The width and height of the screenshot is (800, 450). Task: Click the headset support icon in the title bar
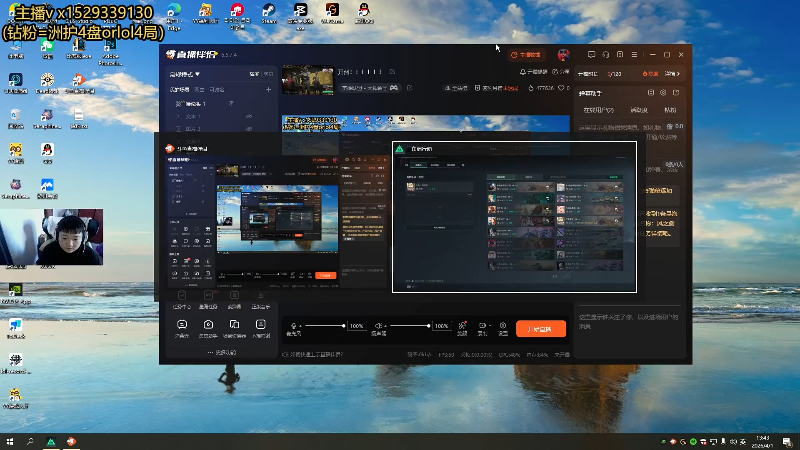point(606,55)
